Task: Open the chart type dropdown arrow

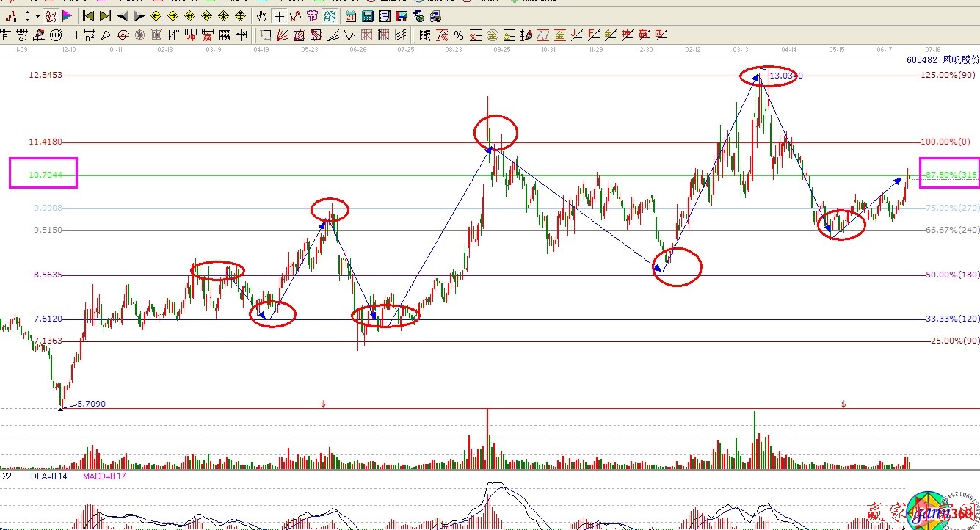Action: coord(38,16)
